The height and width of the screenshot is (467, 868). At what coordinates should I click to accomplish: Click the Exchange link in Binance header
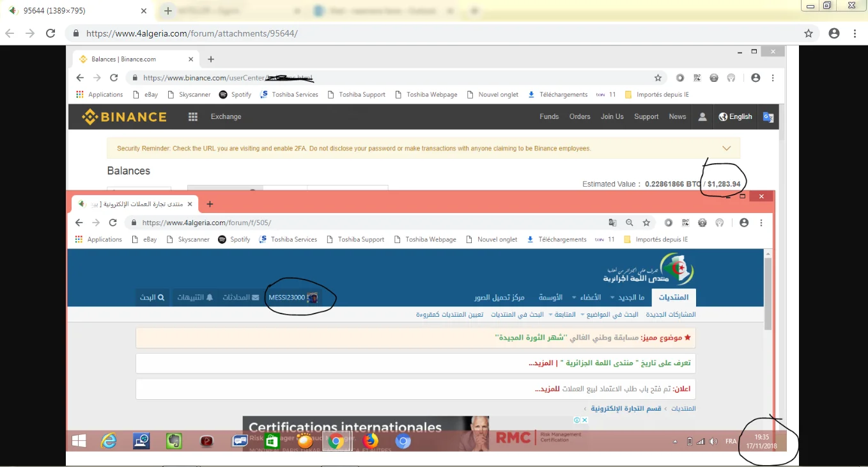click(226, 116)
